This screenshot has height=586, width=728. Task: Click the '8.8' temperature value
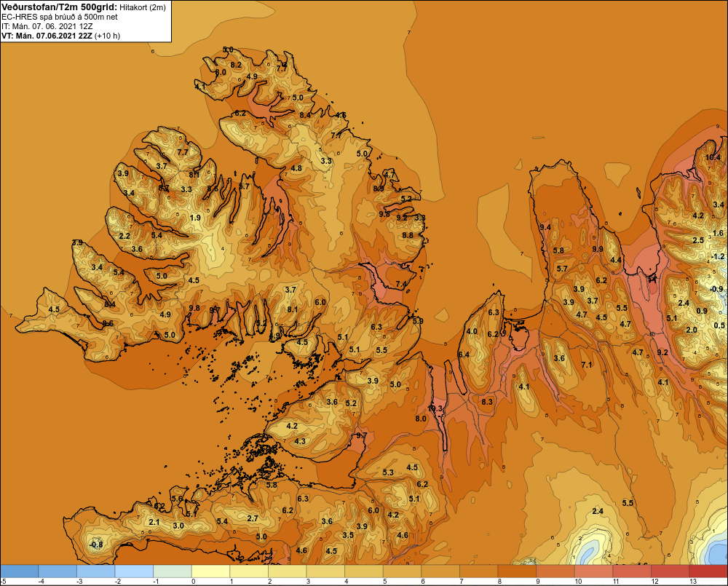(x=408, y=235)
